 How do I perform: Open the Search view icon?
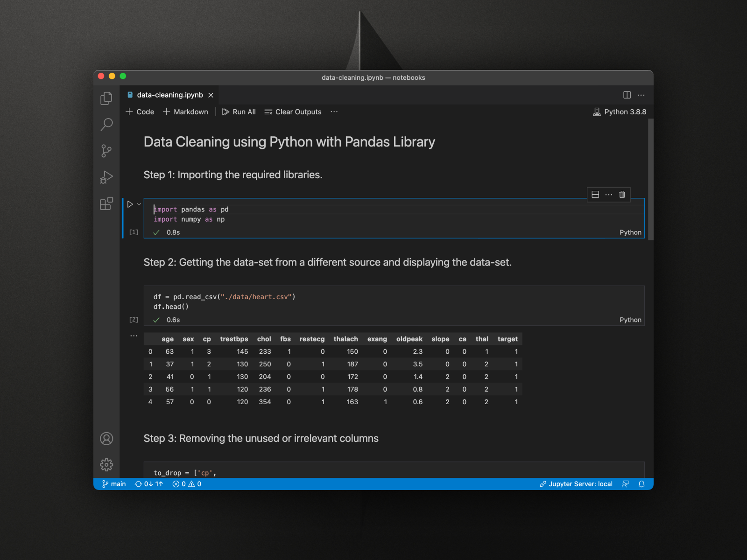106,124
